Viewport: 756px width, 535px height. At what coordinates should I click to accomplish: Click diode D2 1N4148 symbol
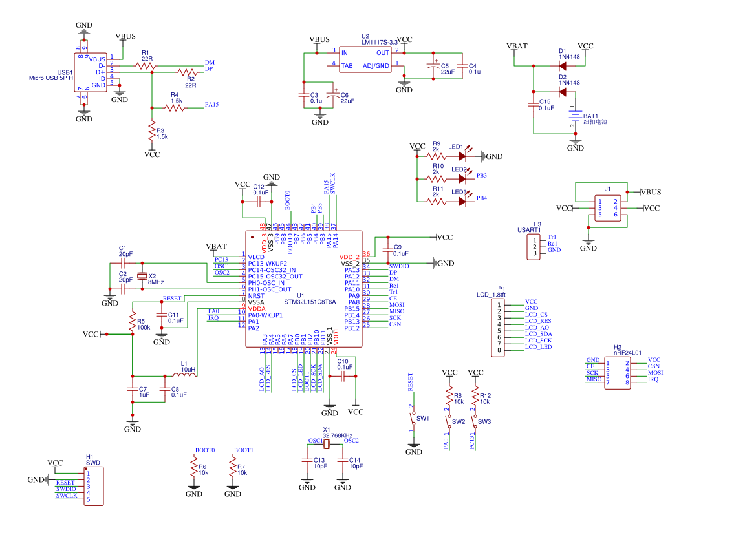point(562,92)
